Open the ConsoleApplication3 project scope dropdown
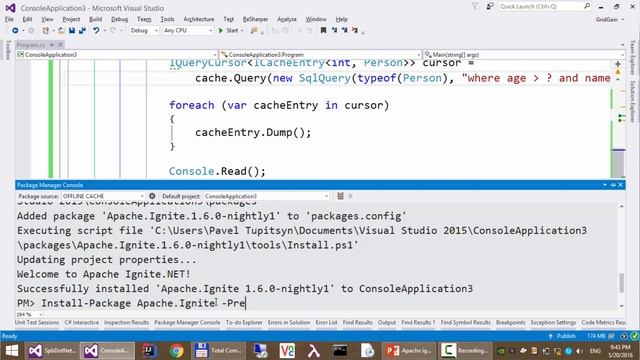Image resolution: width=640 pixels, height=360 pixels. 117,55
